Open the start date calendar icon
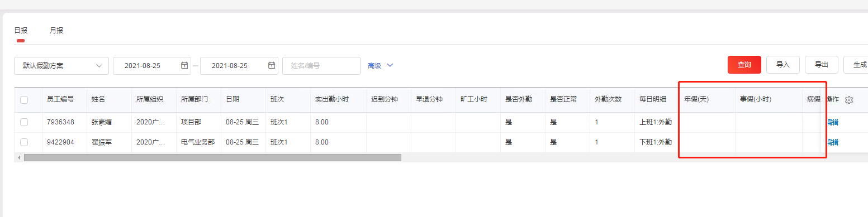This screenshot has height=217, width=868. point(184,65)
